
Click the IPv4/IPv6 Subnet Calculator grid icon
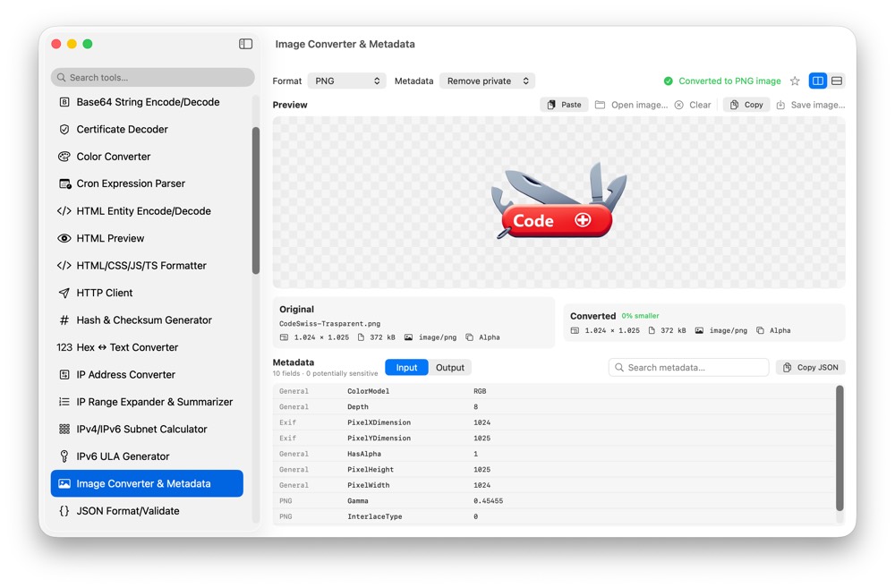pos(64,430)
